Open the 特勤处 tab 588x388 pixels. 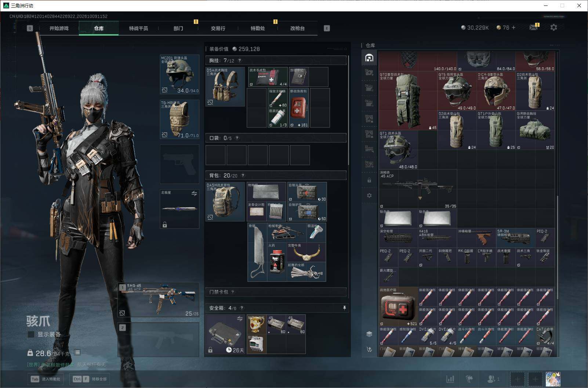[x=258, y=28]
